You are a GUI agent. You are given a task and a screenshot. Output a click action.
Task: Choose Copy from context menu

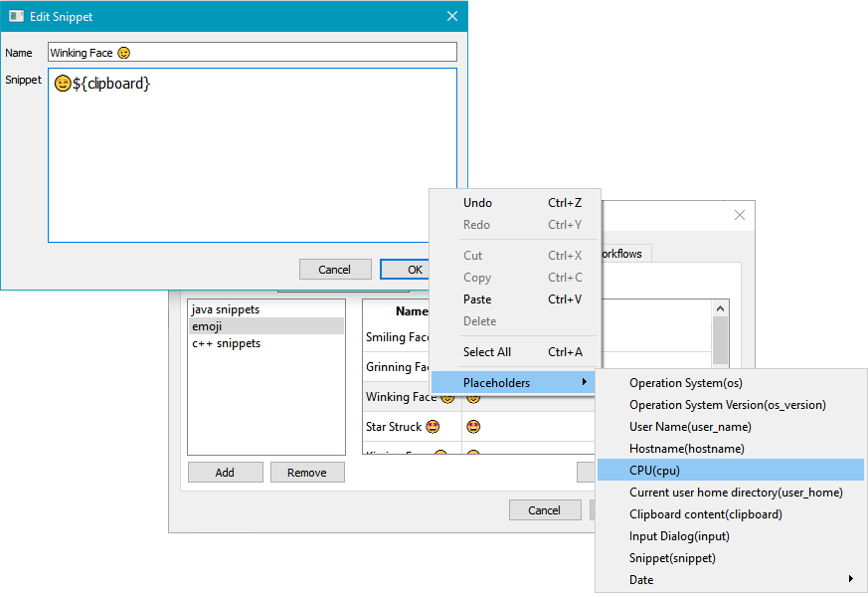[515, 278]
